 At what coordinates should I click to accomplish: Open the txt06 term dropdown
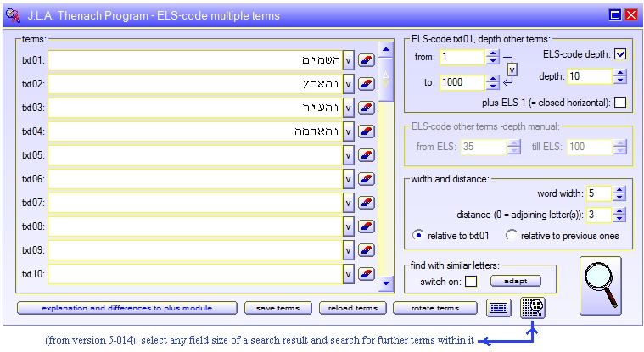tap(348, 179)
